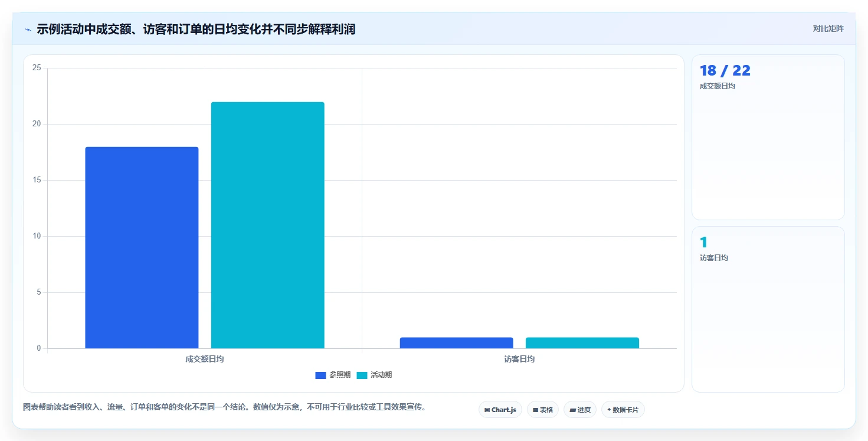The height and width of the screenshot is (441, 868).
Task: Open the 对比矩阵 link in header
Action: coord(828,28)
